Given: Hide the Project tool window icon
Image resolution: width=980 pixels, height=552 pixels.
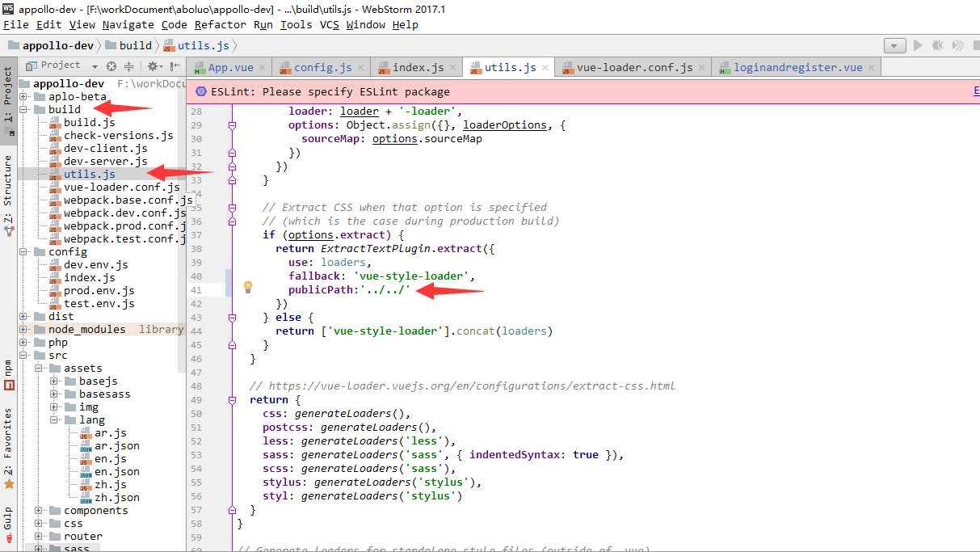Looking at the screenshot, I should click(174, 66).
